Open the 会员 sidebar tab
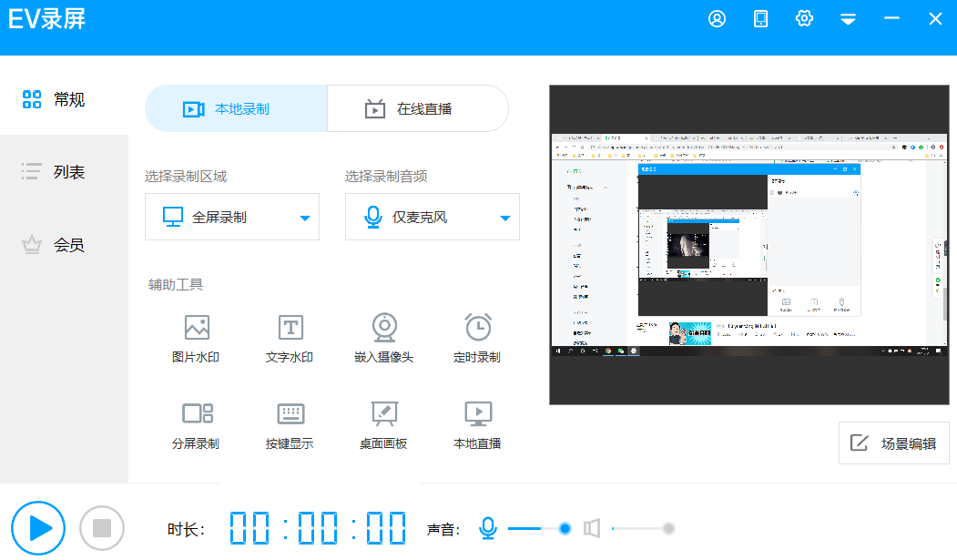Screen dimensions: 957x560 click(x=54, y=245)
